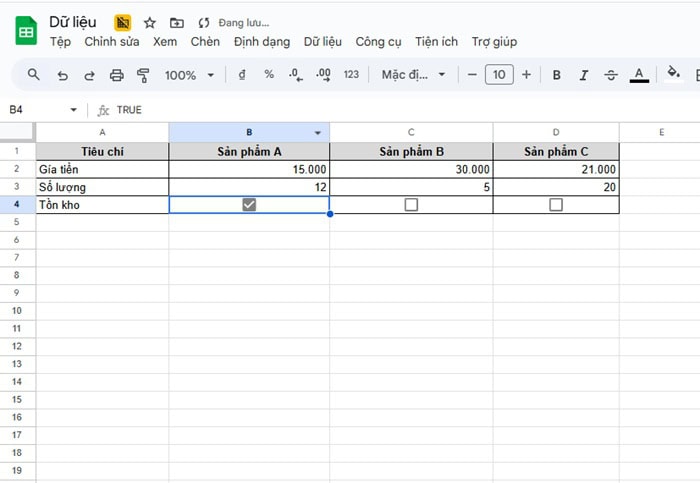The image size is (700, 483).
Task: Open column B header dropdown arrow
Action: [x=317, y=133]
